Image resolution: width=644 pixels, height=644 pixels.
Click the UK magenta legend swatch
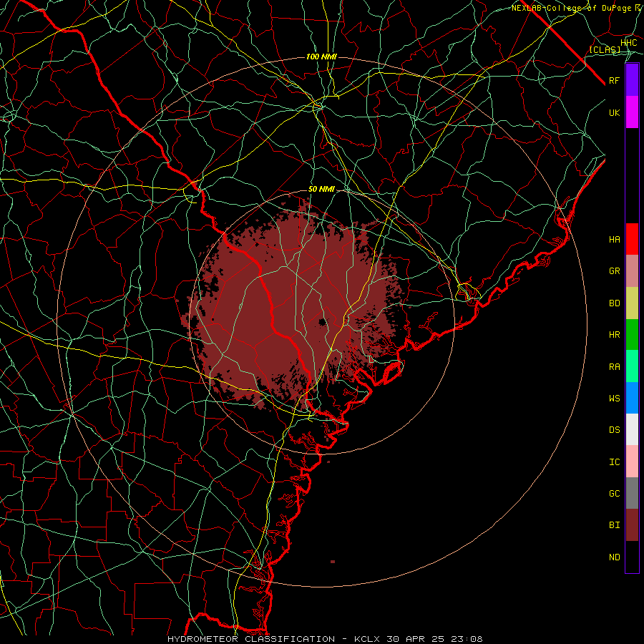632,112
